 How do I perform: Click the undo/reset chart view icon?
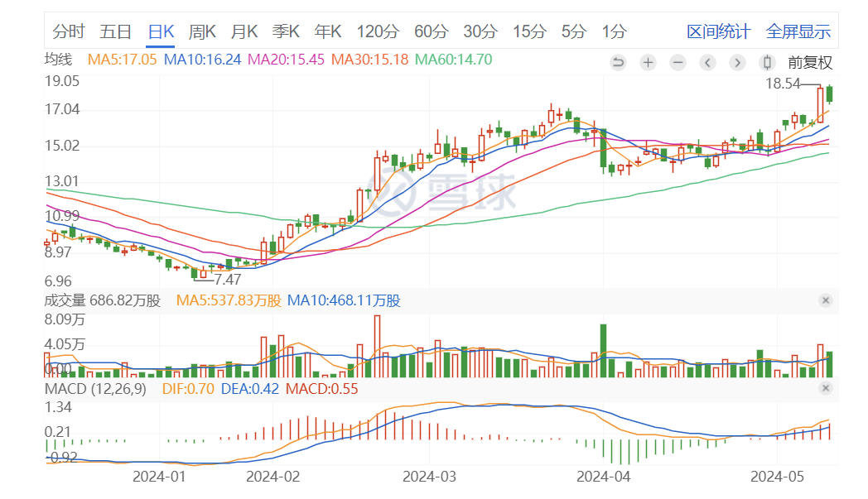tap(618, 62)
